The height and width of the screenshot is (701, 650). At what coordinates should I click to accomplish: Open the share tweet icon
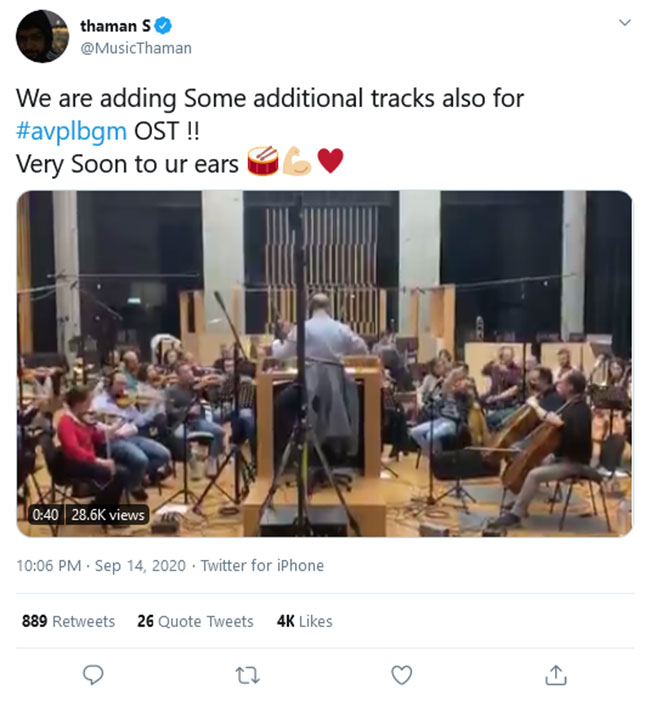pyautogui.click(x=556, y=676)
